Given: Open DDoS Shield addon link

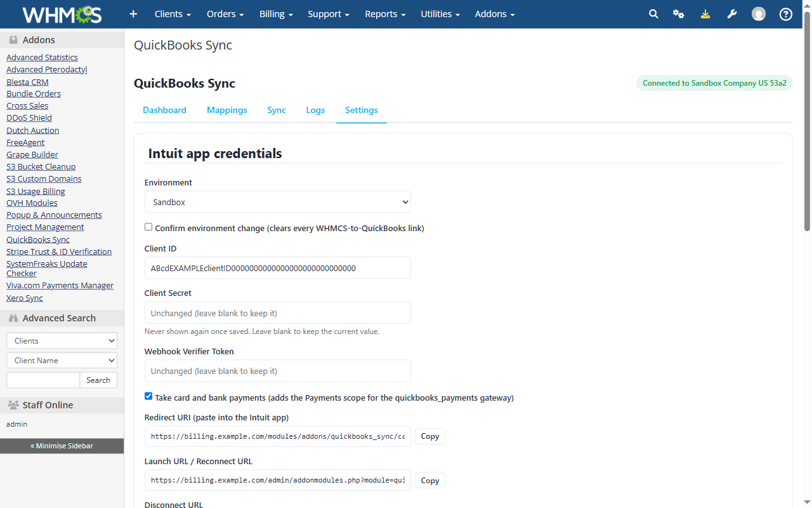Looking at the screenshot, I should pos(29,117).
